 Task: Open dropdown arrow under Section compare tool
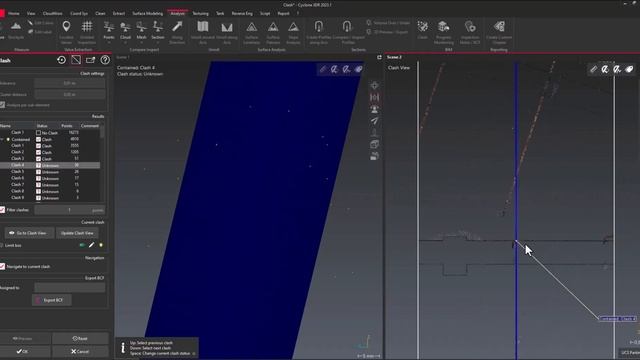point(158,42)
